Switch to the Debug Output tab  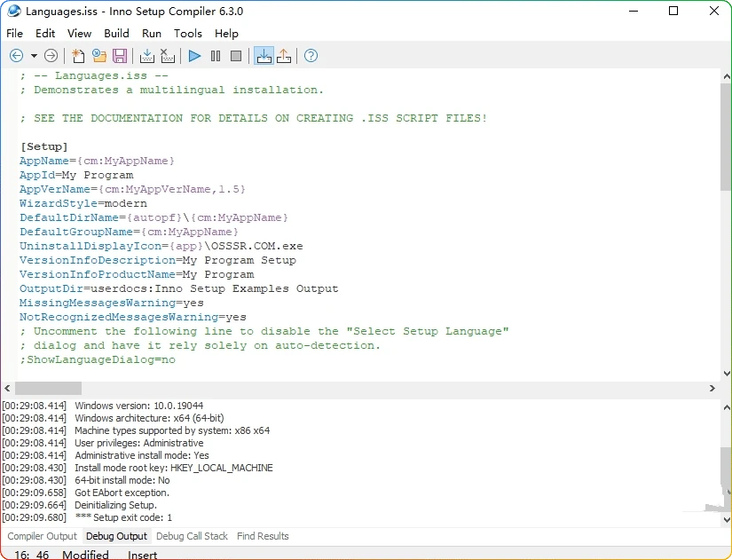pos(117,536)
